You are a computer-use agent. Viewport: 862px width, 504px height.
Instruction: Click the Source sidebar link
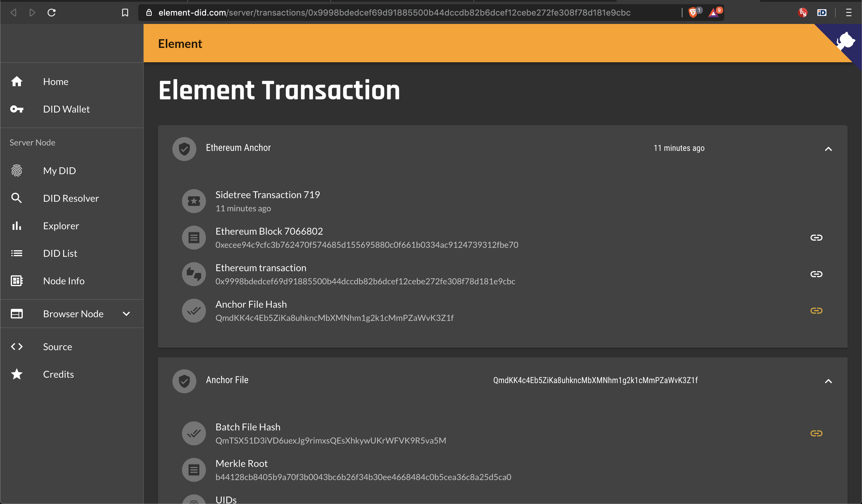(57, 347)
